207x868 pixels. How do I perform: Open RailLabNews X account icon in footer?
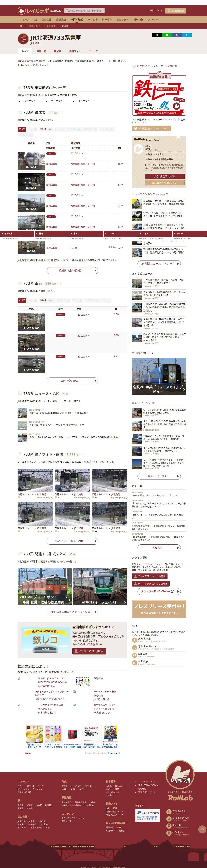[x=169, y=819]
